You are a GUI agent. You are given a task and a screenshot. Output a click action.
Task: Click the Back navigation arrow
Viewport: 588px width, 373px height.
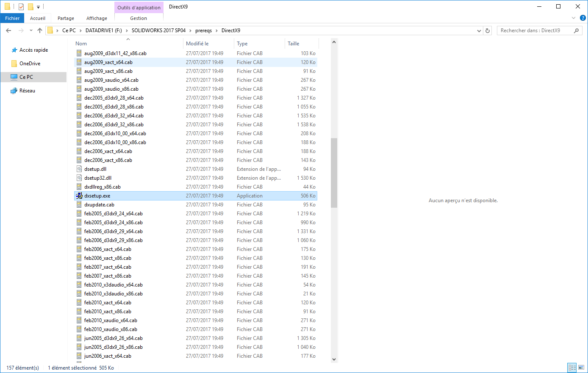pyautogui.click(x=8, y=31)
